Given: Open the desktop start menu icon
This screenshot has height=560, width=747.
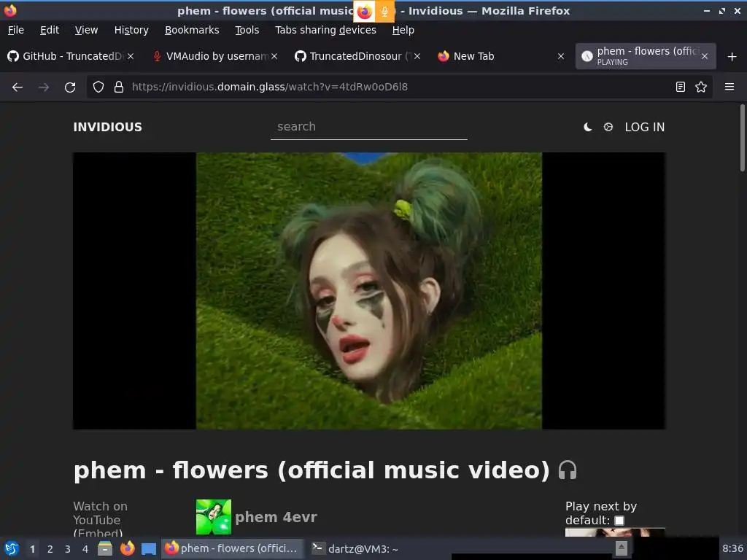Looking at the screenshot, I should pyautogui.click(x=12, y=548).
